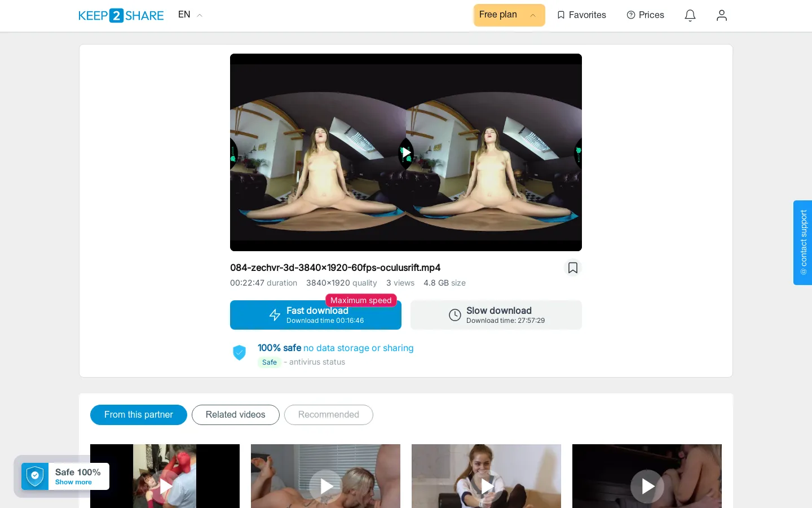Play the first thumbnail in the partner row
Screen dimensions: 812x508
165,486
